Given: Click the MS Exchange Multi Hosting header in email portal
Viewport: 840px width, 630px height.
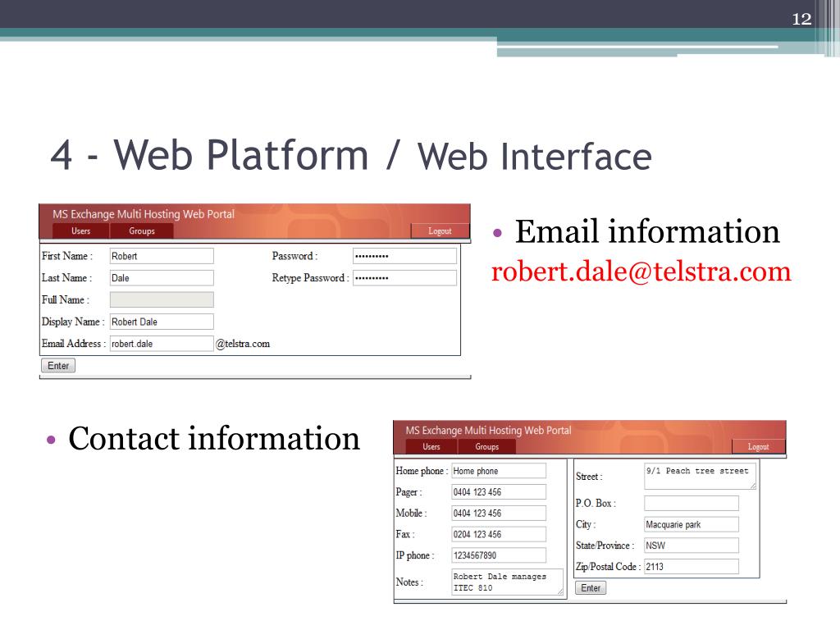Looking at the screenshot, I should click(x=144, y=214).
